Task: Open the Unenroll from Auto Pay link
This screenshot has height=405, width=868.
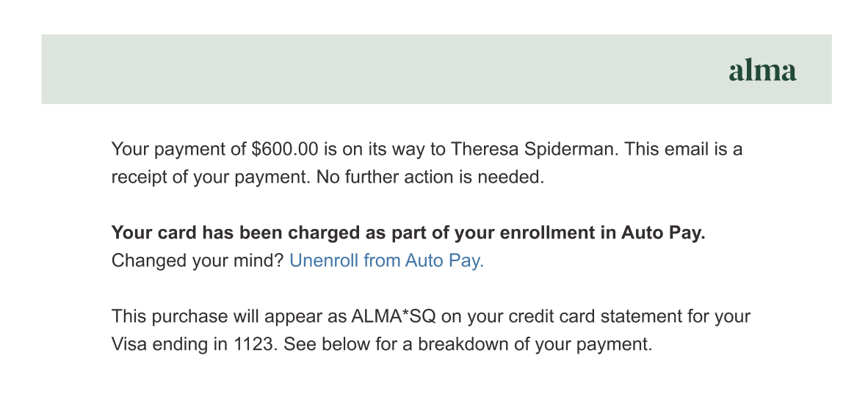Action: pos(387,261)
